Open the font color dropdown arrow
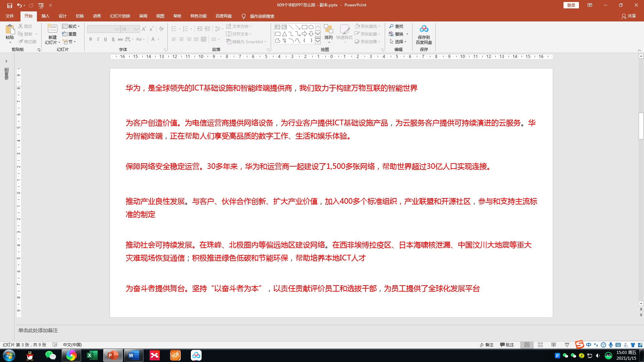Screen dimensions: 644x362 159,39
